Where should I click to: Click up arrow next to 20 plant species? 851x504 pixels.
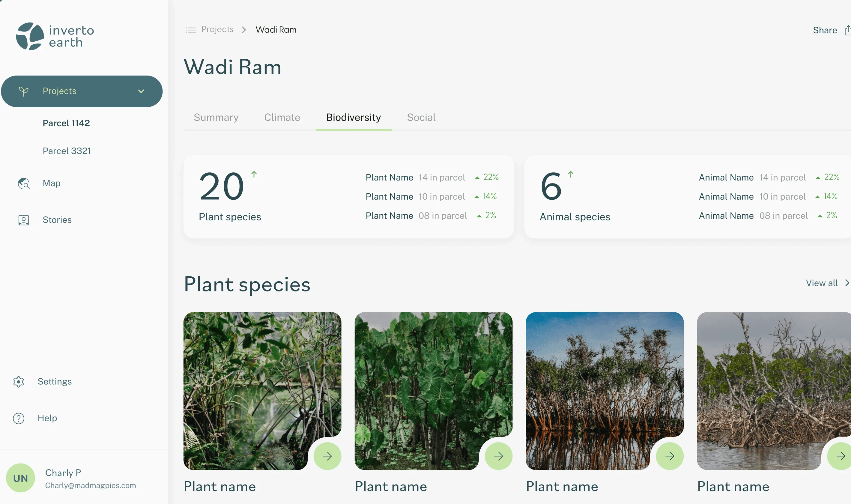coord(254,174)
